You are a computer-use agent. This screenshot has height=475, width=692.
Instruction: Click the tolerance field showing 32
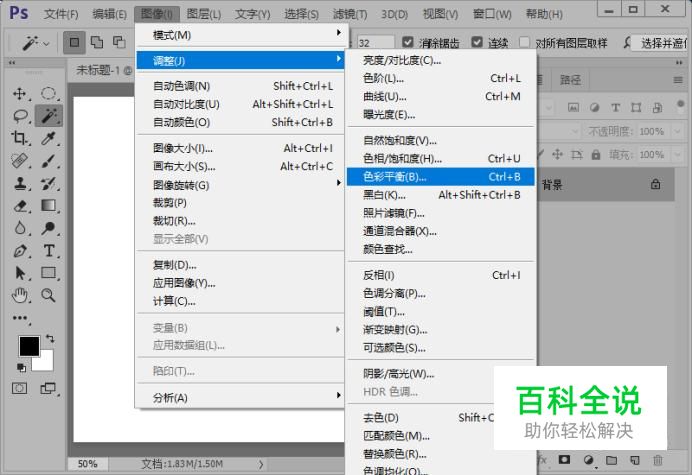point(375,43)
